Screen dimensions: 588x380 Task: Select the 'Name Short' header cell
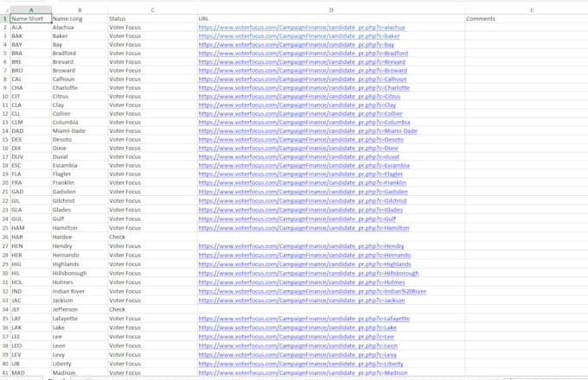point(31,19)
